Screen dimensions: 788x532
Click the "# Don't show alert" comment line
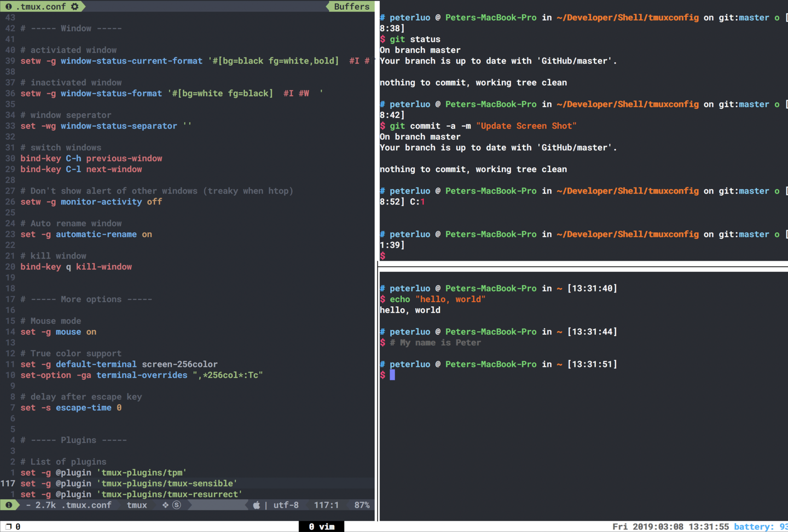[157, 191]
